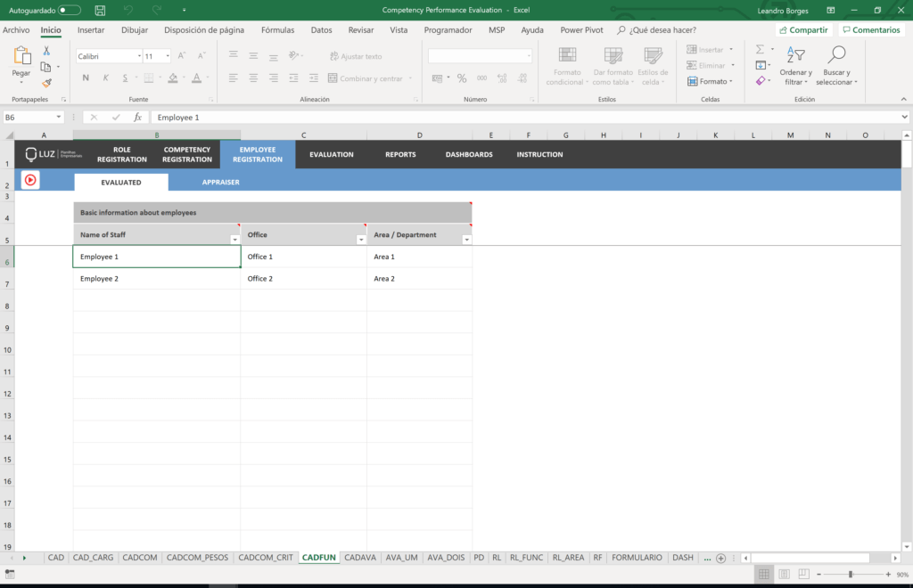Select the CADAVA sheet tab

click(360, 557)
